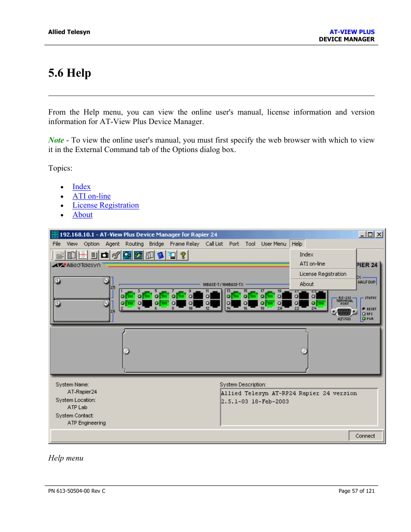Select port 17 on the switch
Screen dimensions: 411x532
click(x=270, y=296)
